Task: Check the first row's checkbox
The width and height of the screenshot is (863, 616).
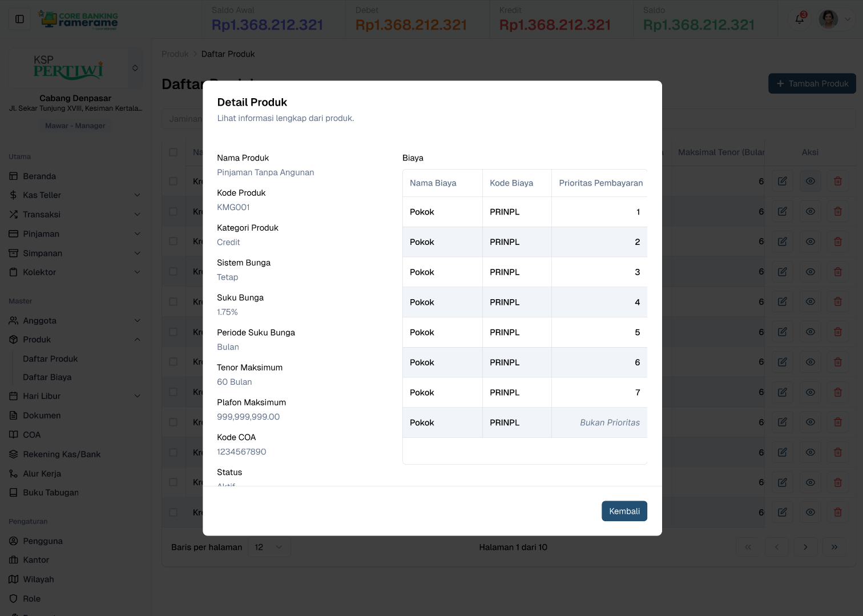Action: (x=174, y=181)
